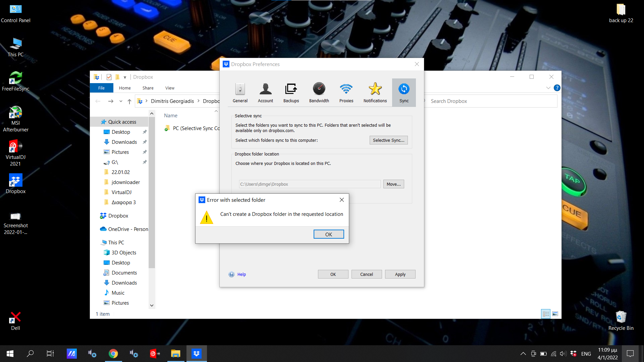
Task: Open Explorer help question mark icon
Action: coord(557,88)
